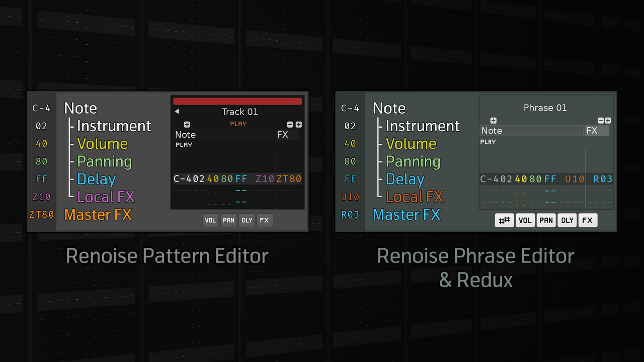
Task: Add a note column in Track 01
Action: point(187,125)
